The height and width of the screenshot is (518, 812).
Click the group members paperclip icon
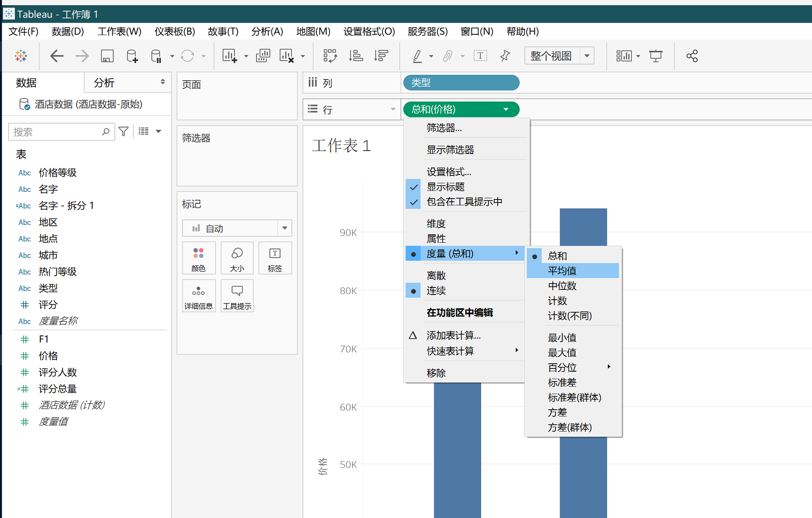click(448, 56)
